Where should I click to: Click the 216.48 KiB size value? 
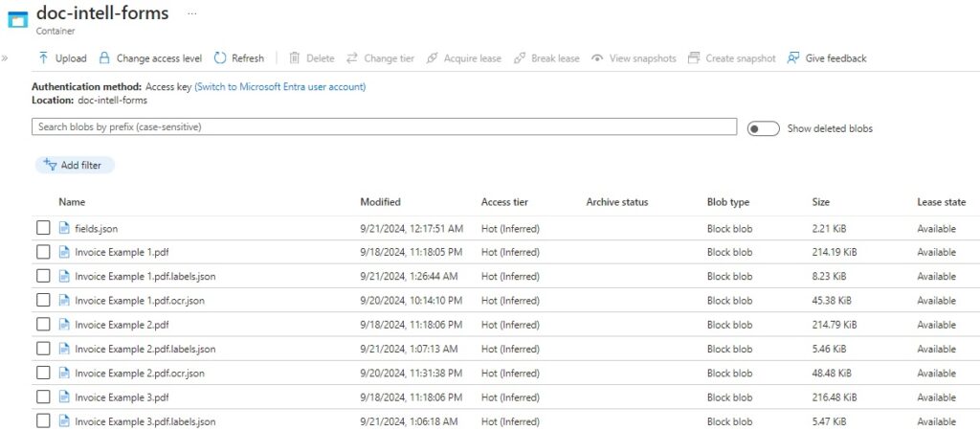click(x=835, y=397)
